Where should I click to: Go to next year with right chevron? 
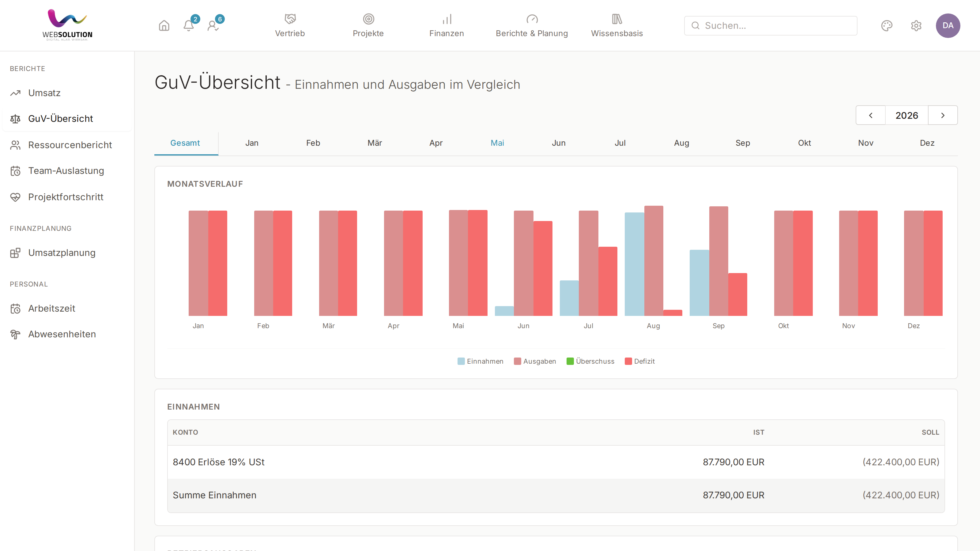(x=943, y=115)
